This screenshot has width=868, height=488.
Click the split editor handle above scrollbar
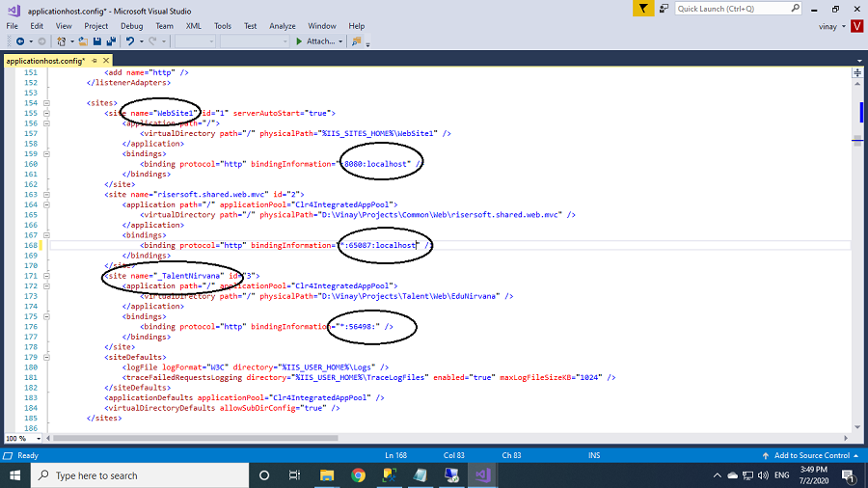(857, 73)
